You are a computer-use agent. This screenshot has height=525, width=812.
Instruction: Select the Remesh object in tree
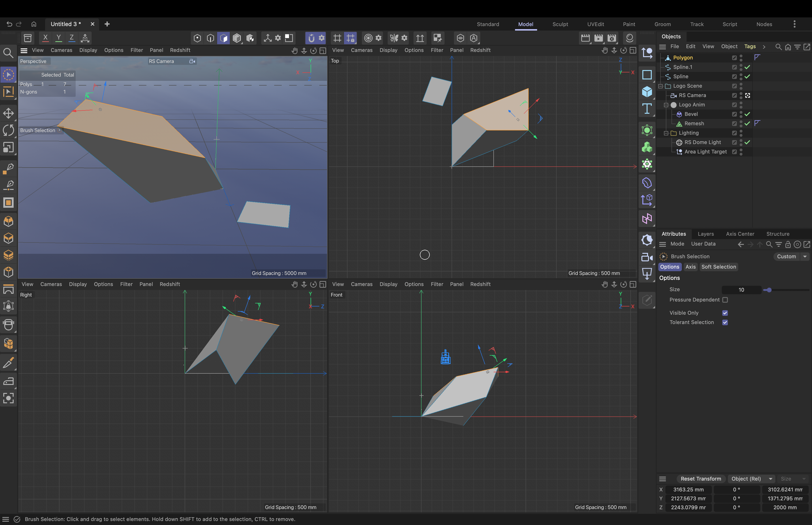click(694, 123)
